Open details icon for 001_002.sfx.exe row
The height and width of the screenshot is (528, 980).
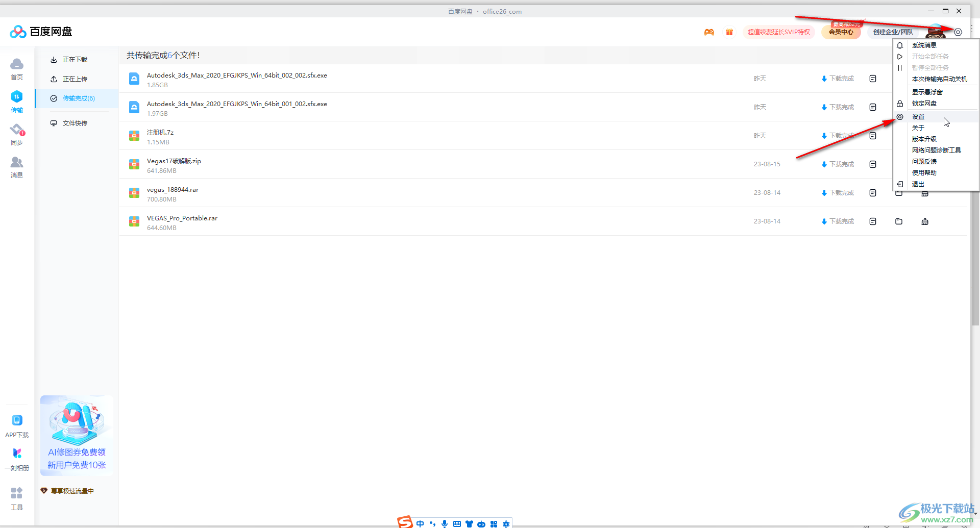pyautogui.click(x=873, y=107)
